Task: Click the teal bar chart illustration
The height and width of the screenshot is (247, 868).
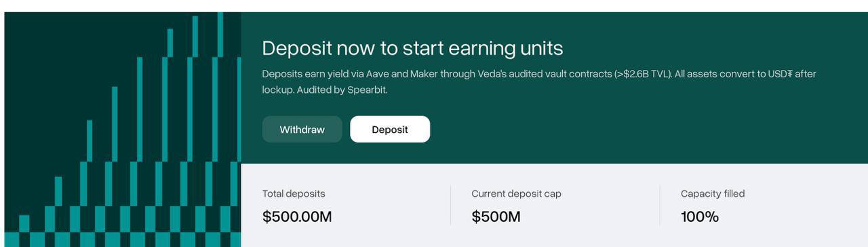Action: tap(123, 130)
